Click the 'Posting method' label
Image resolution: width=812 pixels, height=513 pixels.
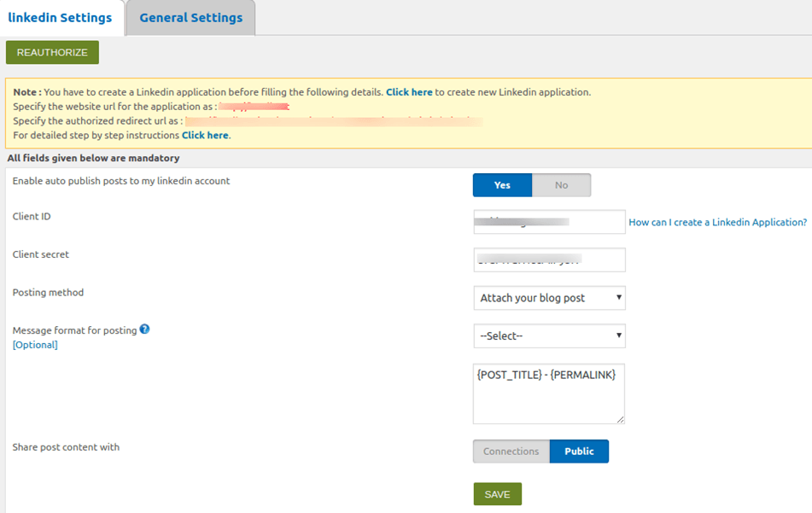point(48,293)
